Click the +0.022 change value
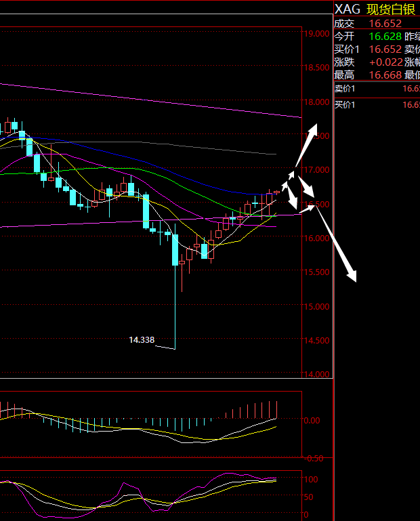 pos(386,62)
